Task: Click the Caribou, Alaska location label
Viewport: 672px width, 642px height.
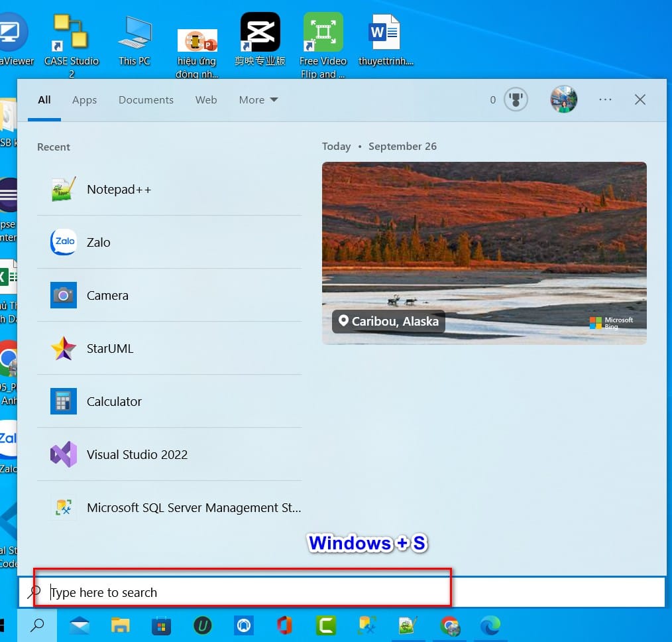Action: pyautogui.click(x=389, y=321)
